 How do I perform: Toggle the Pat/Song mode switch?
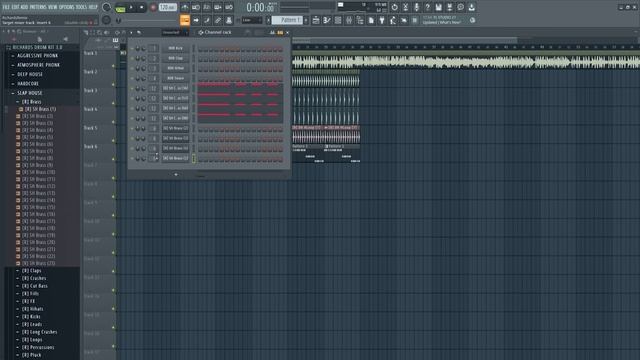tap(120, 7)
